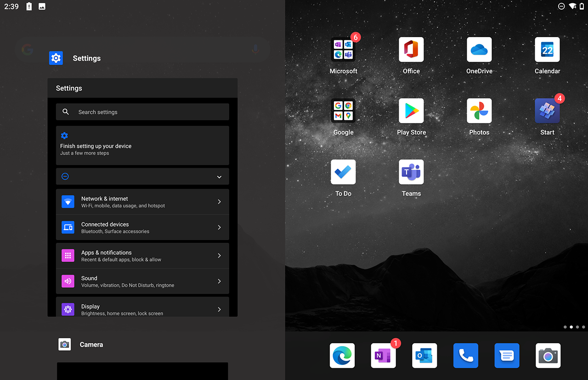The height and width of the screenshot is (380, 588).
Task: Launch the Play Store
Action: click(411, 111)
